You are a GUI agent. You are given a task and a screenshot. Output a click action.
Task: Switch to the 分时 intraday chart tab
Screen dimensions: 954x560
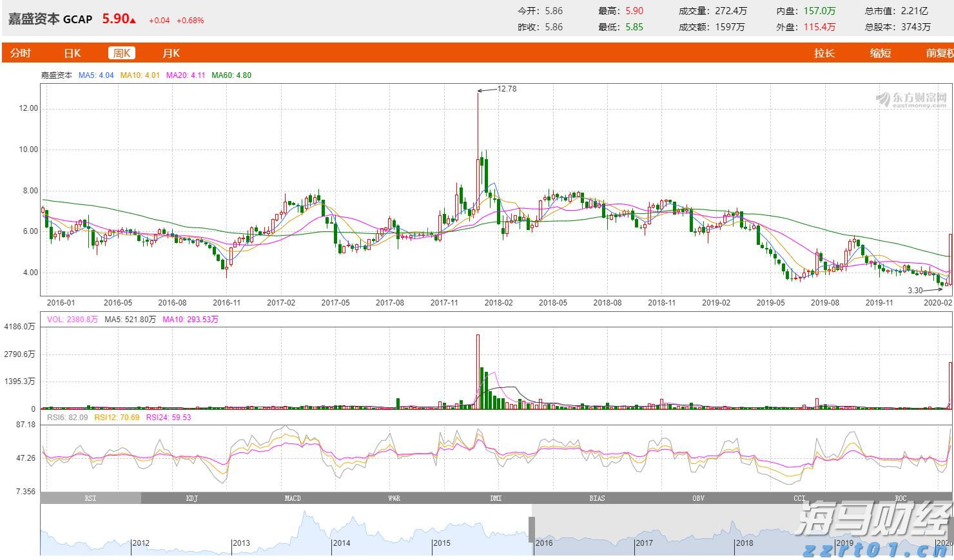20,53
